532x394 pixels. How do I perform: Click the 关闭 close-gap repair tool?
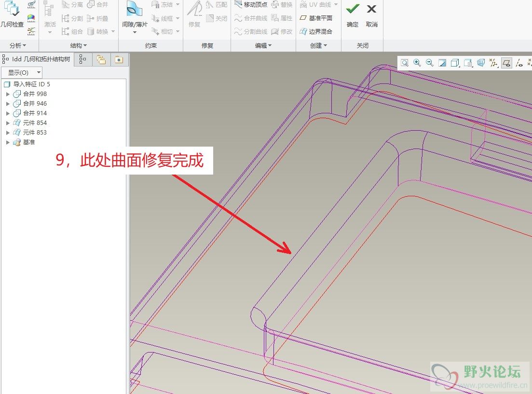click(217, 18)
